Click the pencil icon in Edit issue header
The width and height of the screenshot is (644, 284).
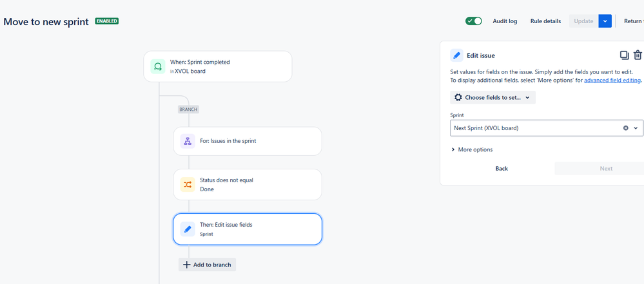(456, 55)
